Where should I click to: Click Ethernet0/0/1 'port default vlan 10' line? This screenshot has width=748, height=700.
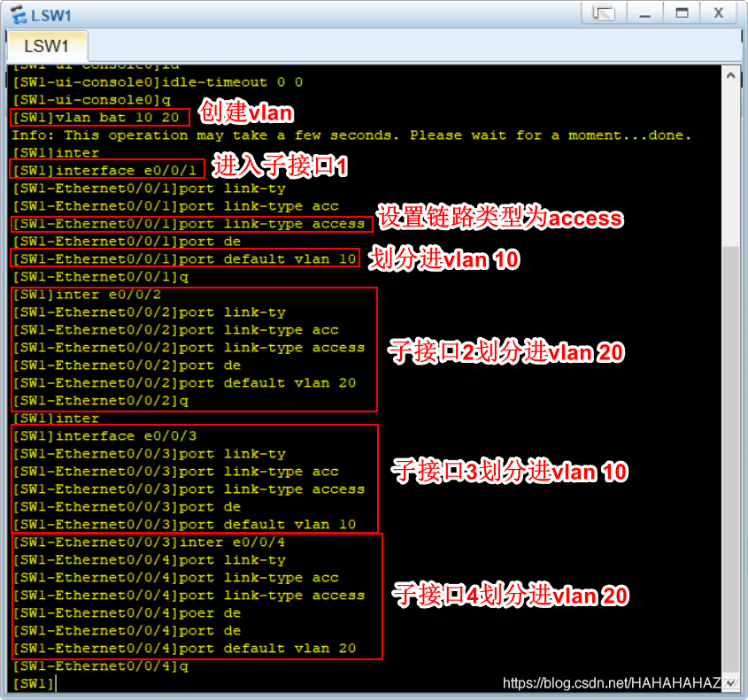pyautogui.click(x=185, y=259)
